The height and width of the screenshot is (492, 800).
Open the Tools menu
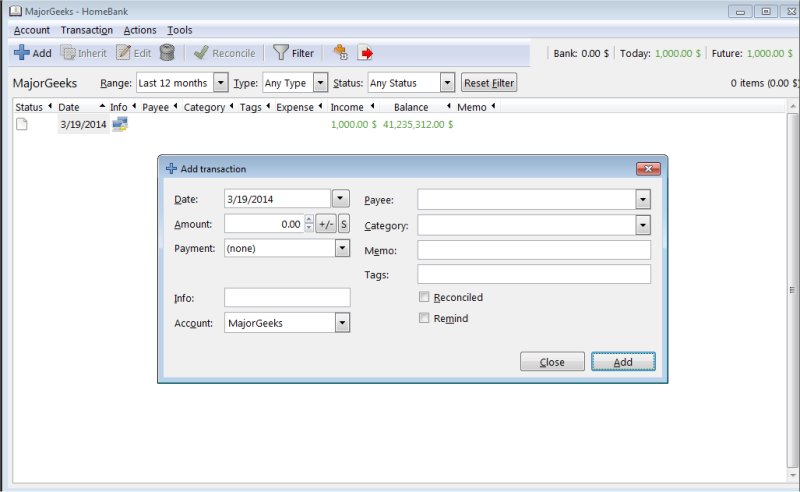[x=179, y=30]
